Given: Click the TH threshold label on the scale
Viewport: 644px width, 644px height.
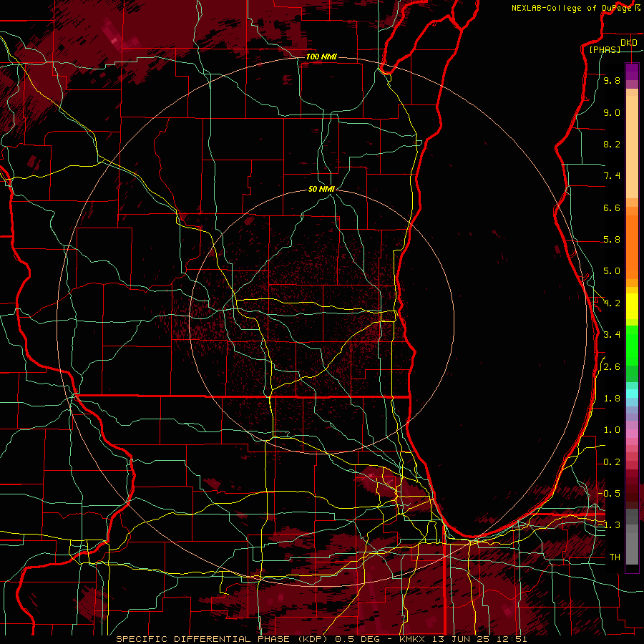Looking at the screenshot, I should [x=615, y=557].
